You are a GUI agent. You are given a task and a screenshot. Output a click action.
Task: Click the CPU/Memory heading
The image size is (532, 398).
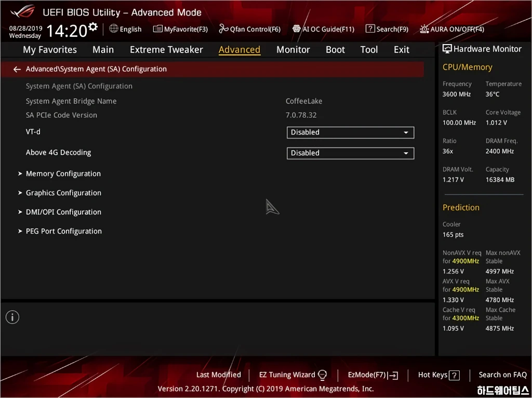click(467, 67)
